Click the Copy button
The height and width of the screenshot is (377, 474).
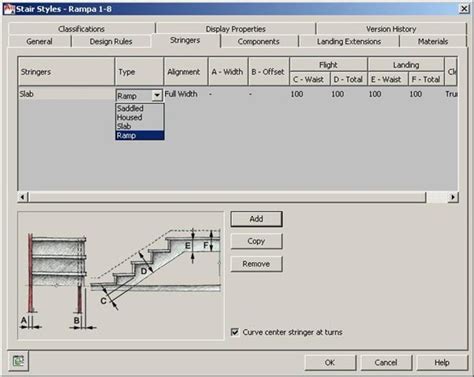click(x=256, y=241)
